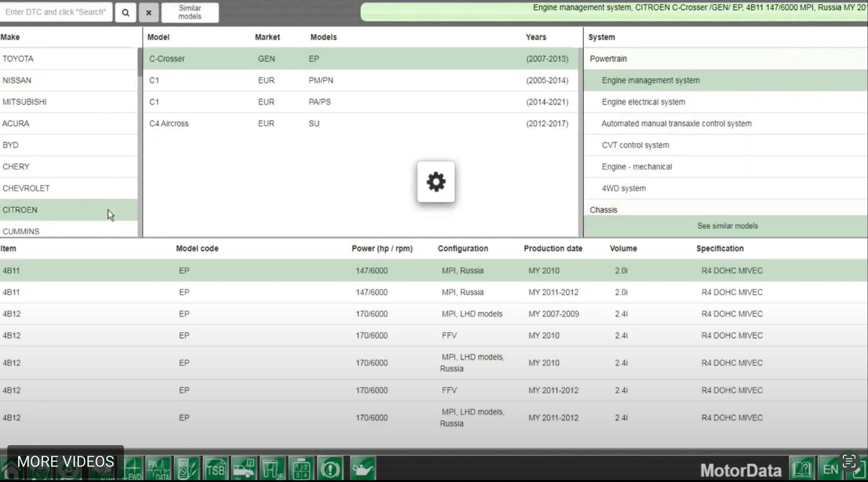Image resolution: width=868 pixels, height=482 pixels.
Task: Open the car component location icon
Action: [243, 469]
